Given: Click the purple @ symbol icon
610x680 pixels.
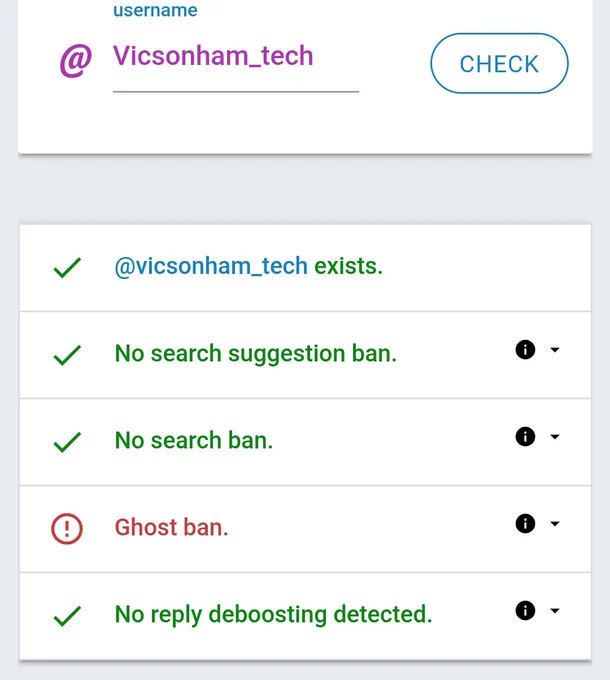Looking at the screenshot, I should [x=76, y=60].
